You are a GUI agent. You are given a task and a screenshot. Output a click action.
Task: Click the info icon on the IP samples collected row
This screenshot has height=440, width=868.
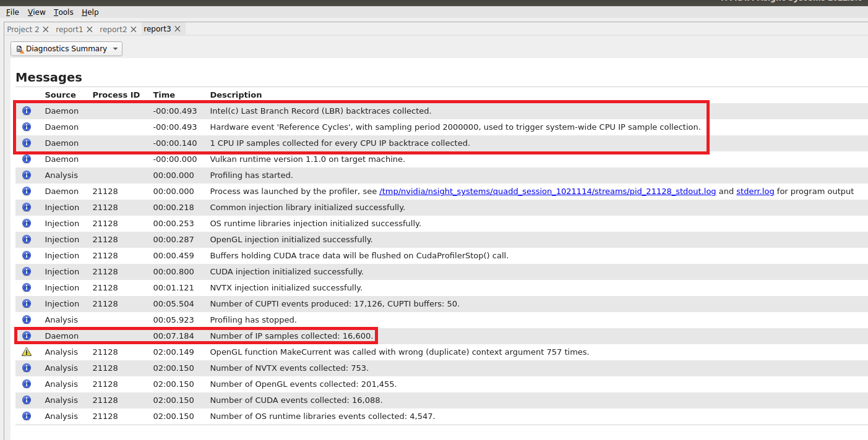pyautogui.click(x=27, y=336)
